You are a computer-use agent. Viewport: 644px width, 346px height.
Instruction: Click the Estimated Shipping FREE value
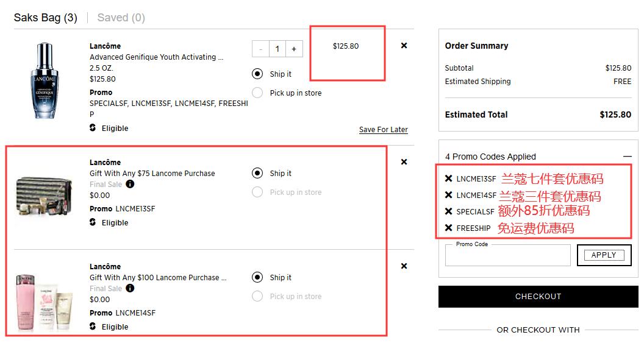[x=622, y=81]
